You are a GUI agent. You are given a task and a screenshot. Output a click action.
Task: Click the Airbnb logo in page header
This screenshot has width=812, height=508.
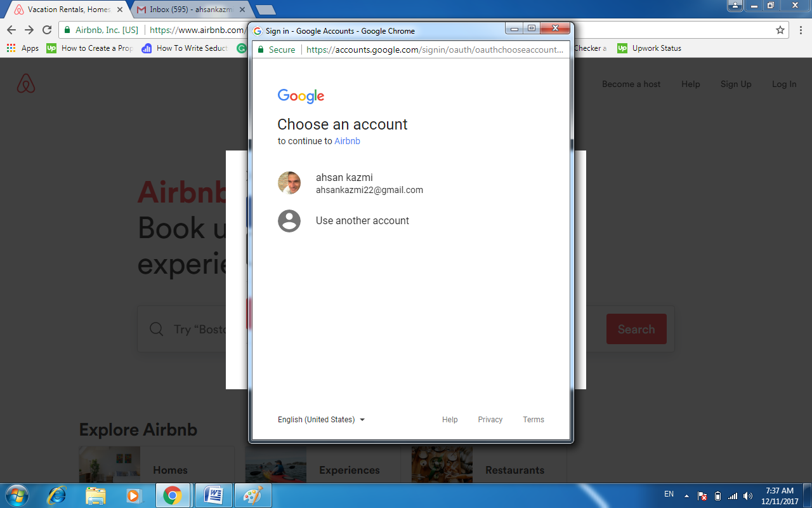(x=26, y=83)
